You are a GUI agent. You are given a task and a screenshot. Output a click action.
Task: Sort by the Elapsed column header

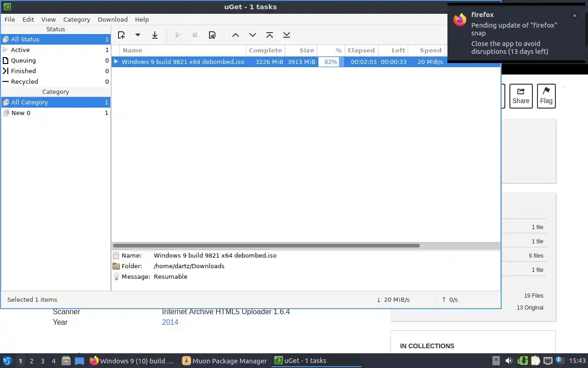coord(361,50)
